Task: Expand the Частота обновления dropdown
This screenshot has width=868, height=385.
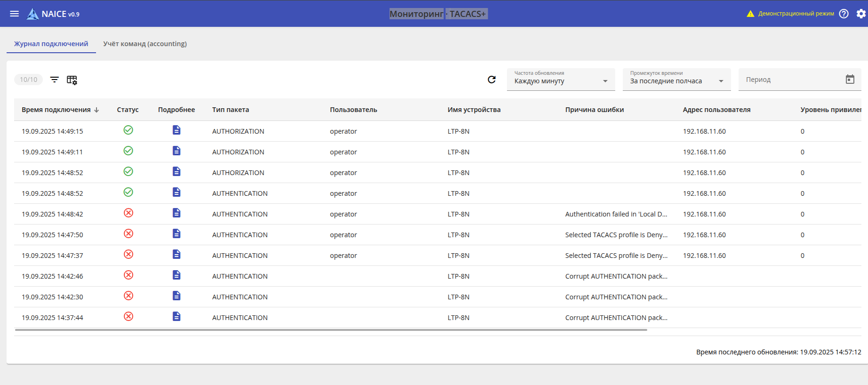Action: [x=561, y=80]
